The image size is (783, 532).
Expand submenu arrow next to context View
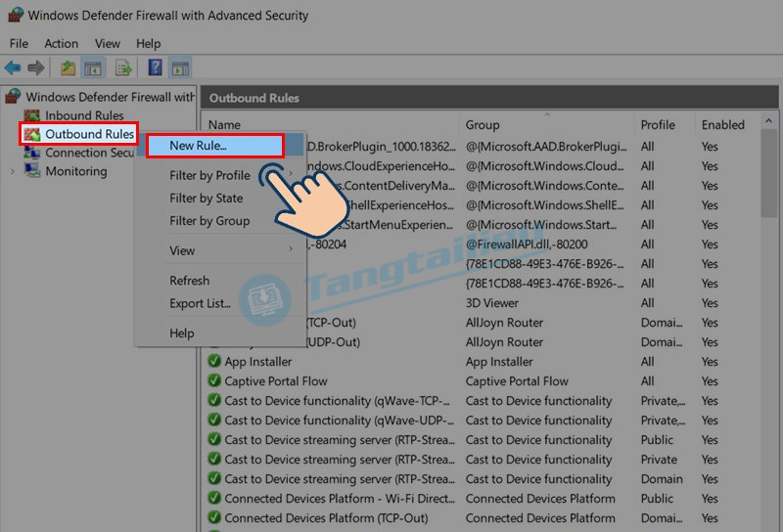[291, 248]
